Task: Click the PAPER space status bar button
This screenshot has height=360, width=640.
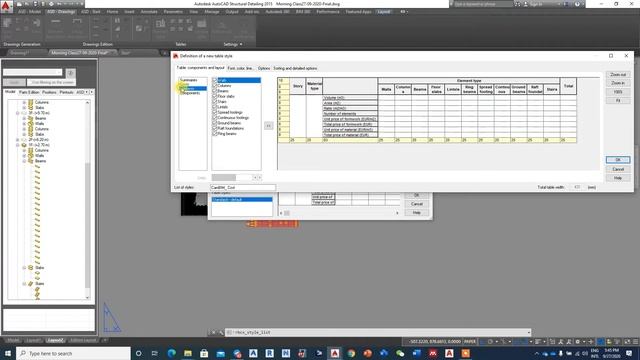Action: pos(470,342)
